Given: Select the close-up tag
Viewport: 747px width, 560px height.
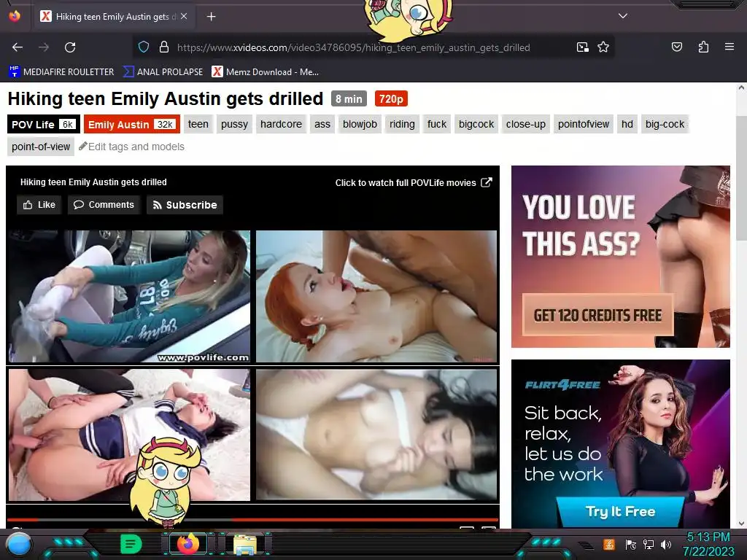Looking at the screenshot, I should point(525,124).
